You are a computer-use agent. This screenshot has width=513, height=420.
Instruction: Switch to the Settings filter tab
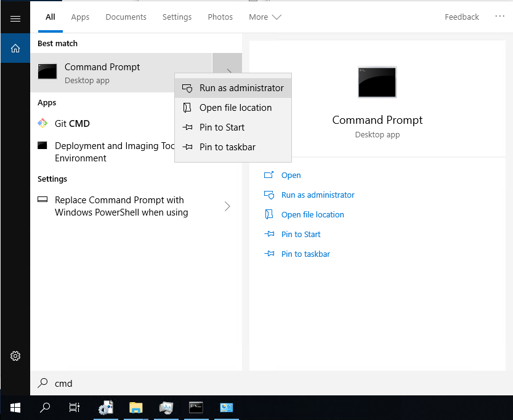click(177, 17)
